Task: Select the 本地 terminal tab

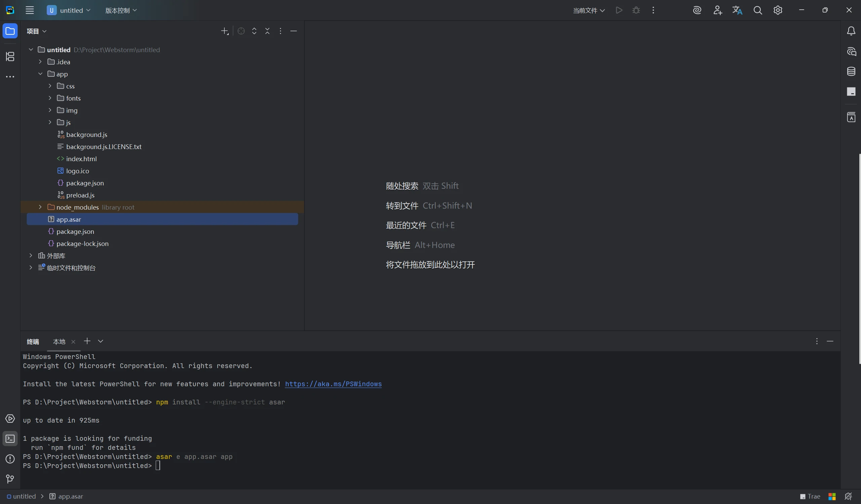Action: tap(59, 341)
